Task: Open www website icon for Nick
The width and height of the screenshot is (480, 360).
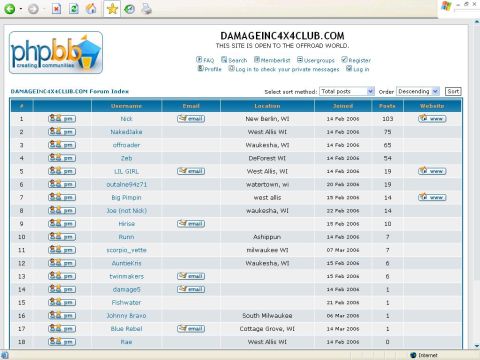Action: click(432, 119)
